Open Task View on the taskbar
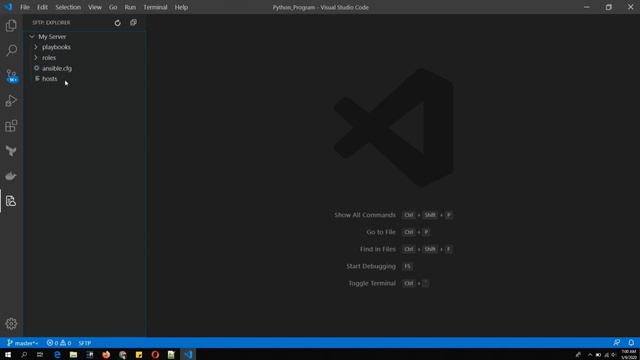640x360 pixels. (x=40, y=355)
